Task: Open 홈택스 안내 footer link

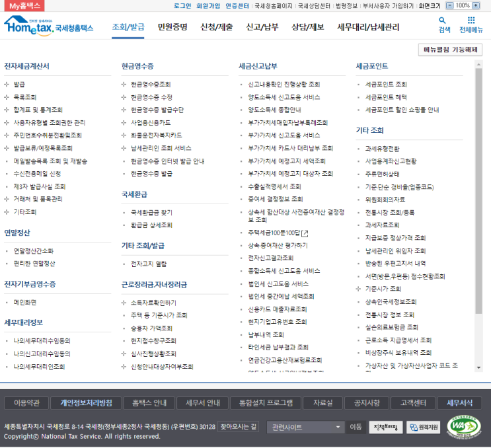Action: click(x=149, y=403)
